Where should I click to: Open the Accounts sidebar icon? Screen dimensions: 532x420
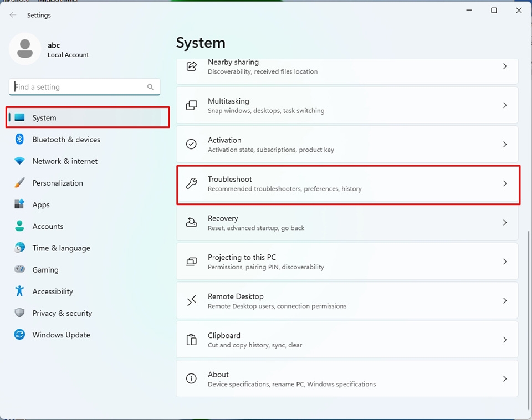(x=19, y=226)
